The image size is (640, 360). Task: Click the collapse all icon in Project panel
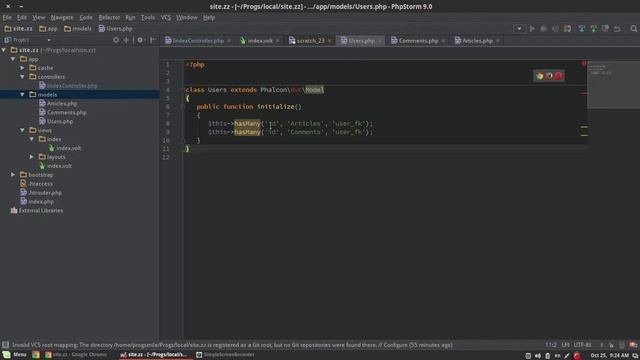(126, 40)
